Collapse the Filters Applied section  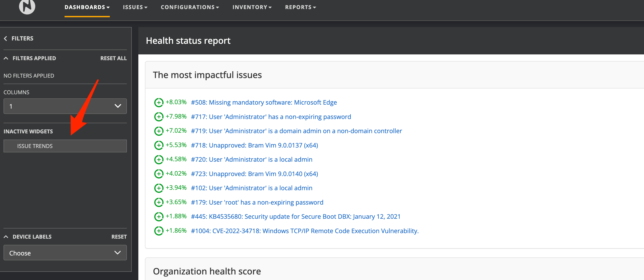[6, 58]
